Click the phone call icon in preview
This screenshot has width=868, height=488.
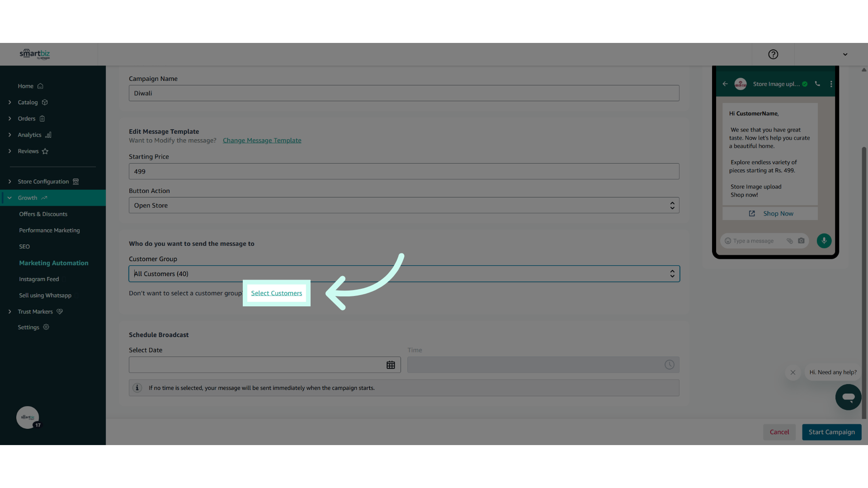817,84
